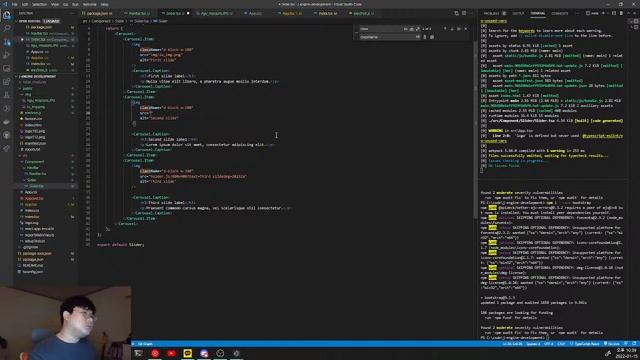Switch to Problems panel tab
Viewport: 640px width, 360px height.
[491, 13]
